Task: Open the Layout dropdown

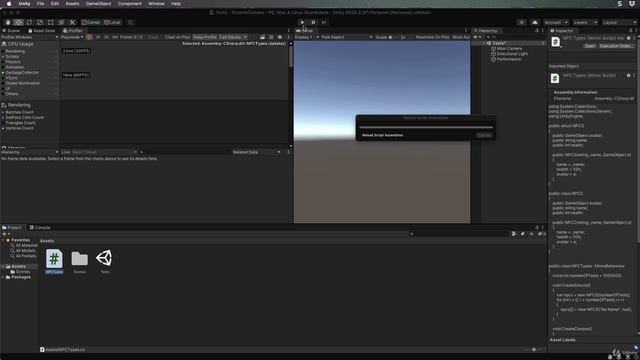Action: pos(619,22)
